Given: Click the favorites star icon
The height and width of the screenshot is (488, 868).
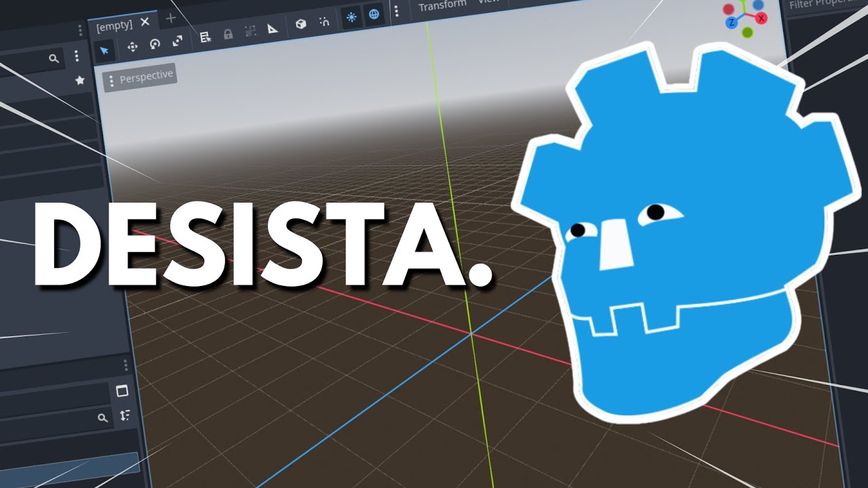Looking at the screenshot, I should click(79, 80).
